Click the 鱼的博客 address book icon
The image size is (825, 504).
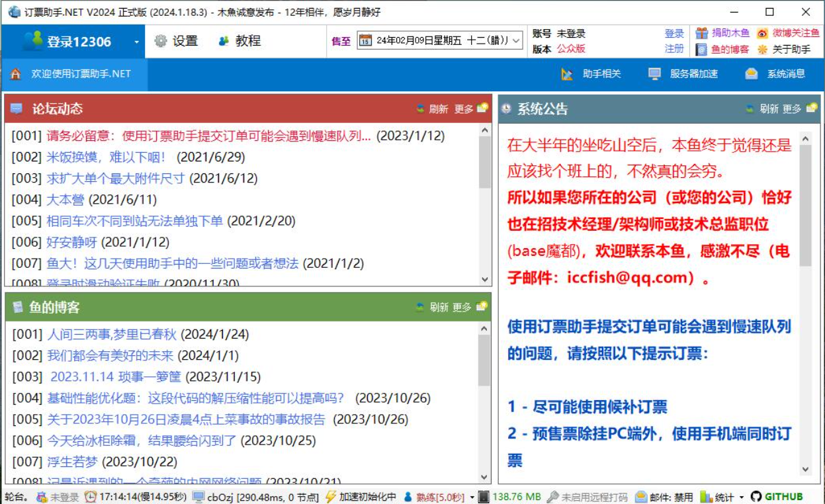702,50
